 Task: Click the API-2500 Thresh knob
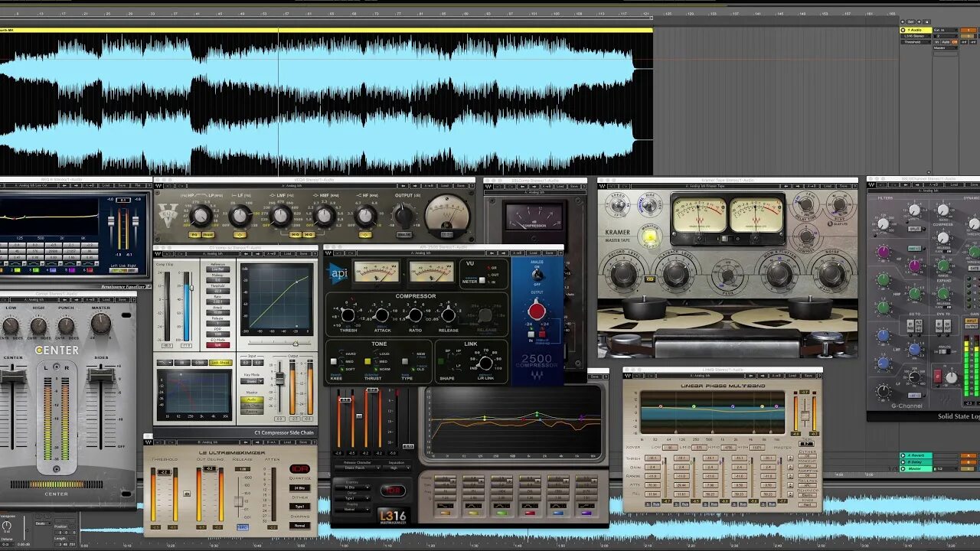[348, 315]
